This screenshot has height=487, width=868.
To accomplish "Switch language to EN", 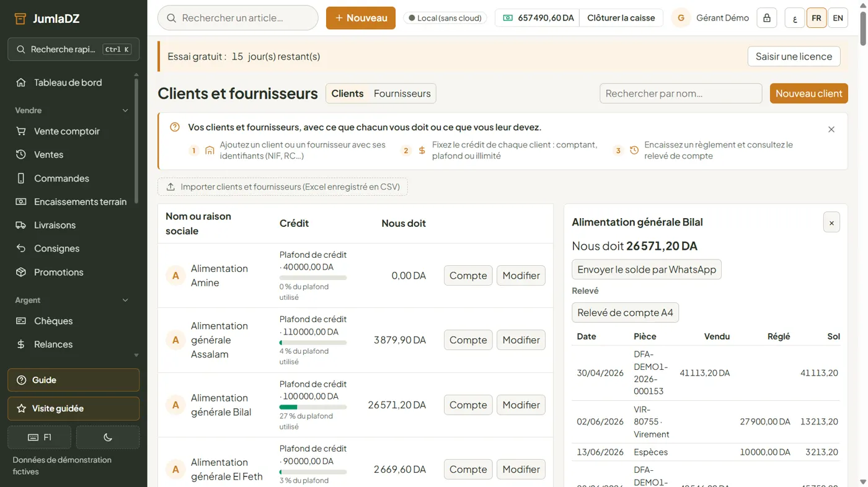I will pos(838,18).
